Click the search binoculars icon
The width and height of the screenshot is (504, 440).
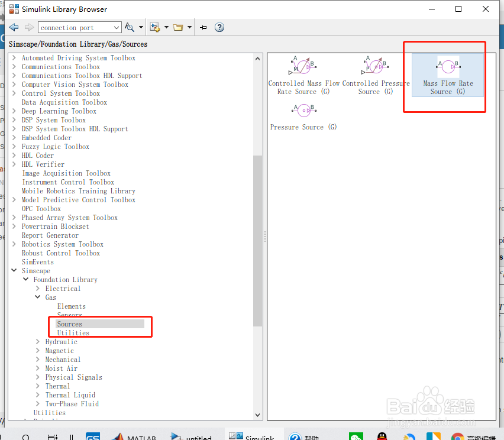point(129,27)
